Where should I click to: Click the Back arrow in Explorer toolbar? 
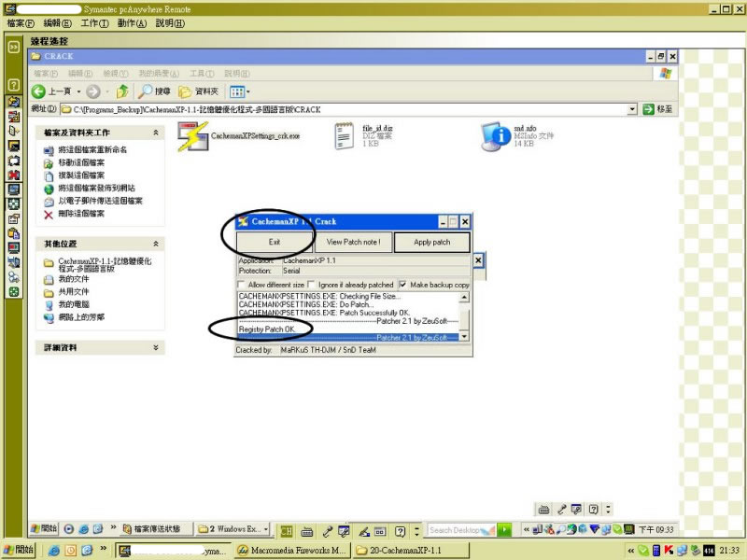[39, 91]
